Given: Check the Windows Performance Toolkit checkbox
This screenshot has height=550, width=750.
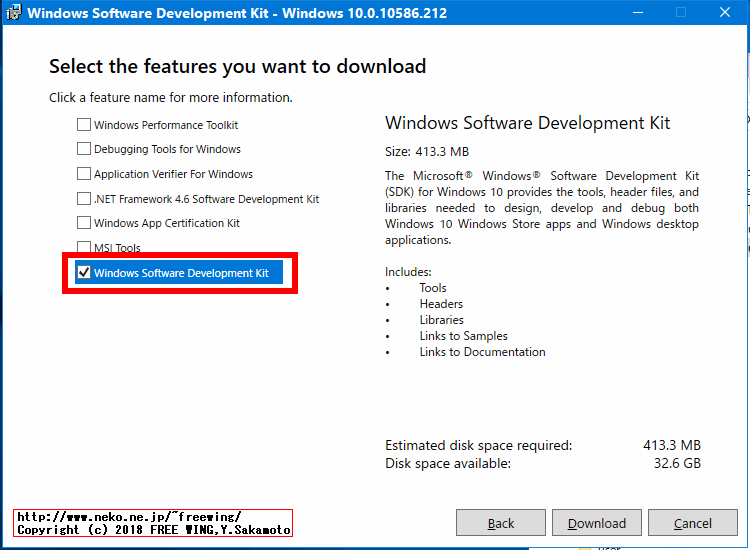Looking at the screenshot, I should coord(84,125).
